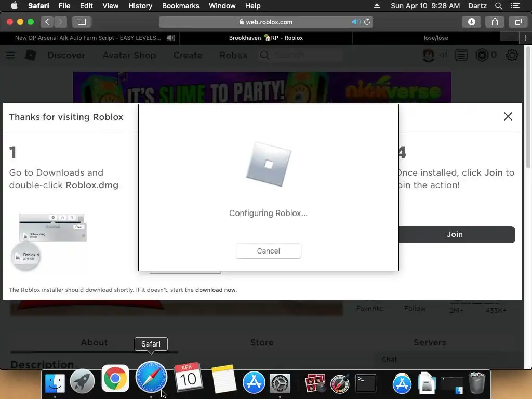This screenshot has height=399, width=532.
Task: Open the Discover page
Action: pyautogui.click(x=66, y=55)
